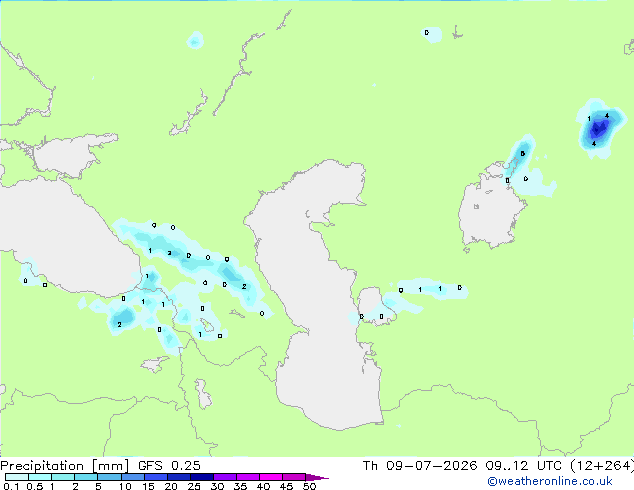This screenshot has width=634, height=490.
Task: Click the "25" legend tick label
Action: coord(194,486)
